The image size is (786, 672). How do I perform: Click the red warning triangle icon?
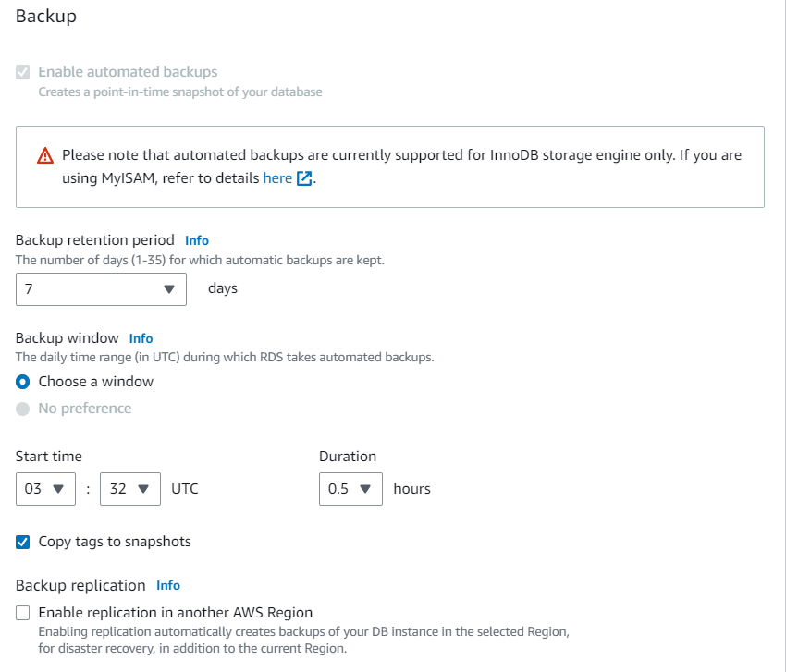point(45,156)
